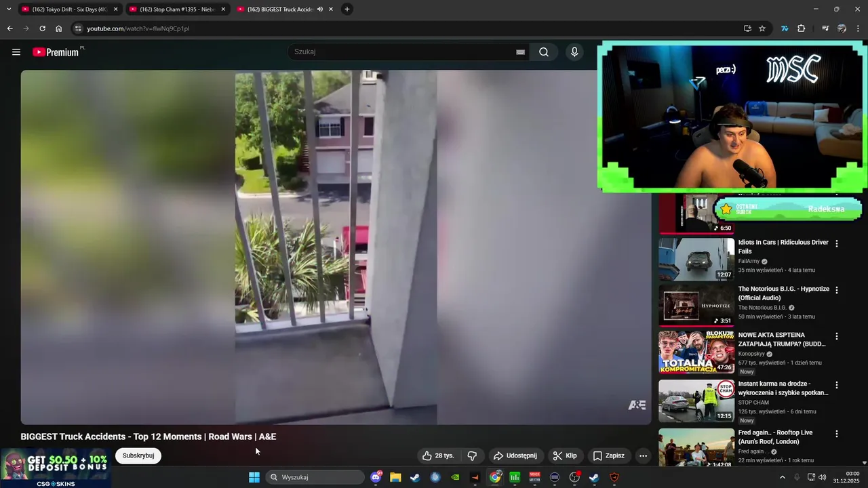Open volume control in system tray
This screenshot has height=488, width=868.
(x=823, y=477)
